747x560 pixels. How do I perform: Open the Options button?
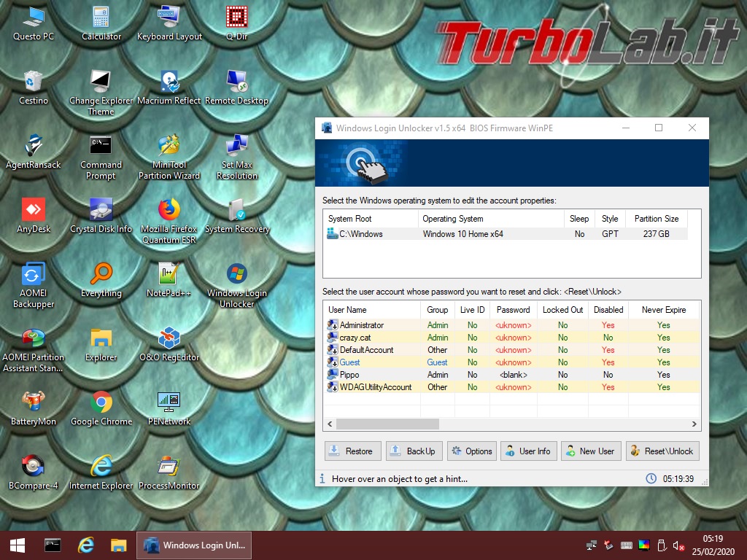pos(472,451)
